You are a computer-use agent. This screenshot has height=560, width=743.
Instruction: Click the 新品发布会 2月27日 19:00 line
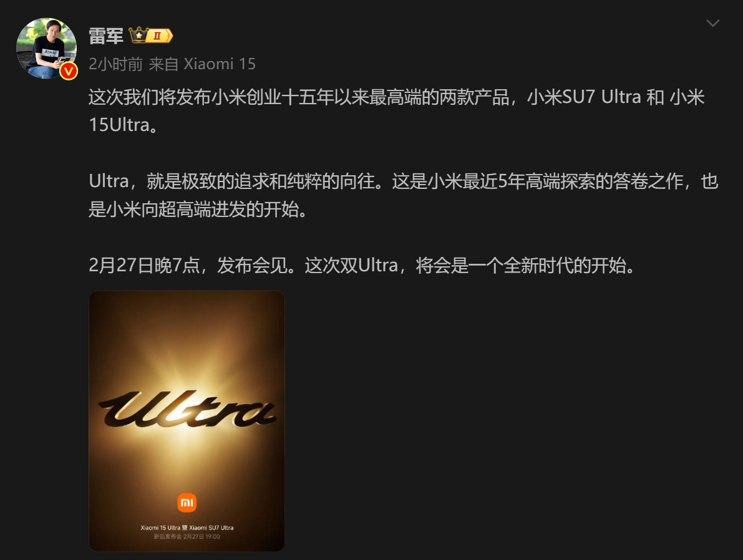tap(187, 536)
